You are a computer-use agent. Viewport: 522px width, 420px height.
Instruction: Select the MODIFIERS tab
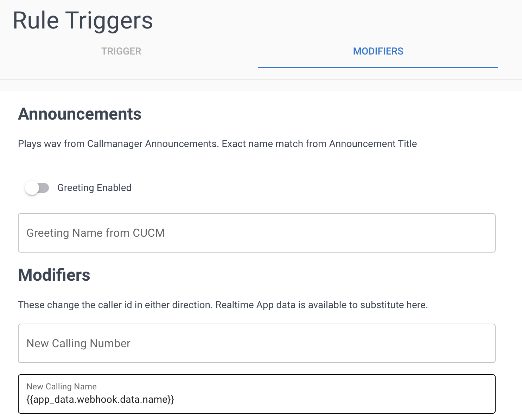pos(378,51)
